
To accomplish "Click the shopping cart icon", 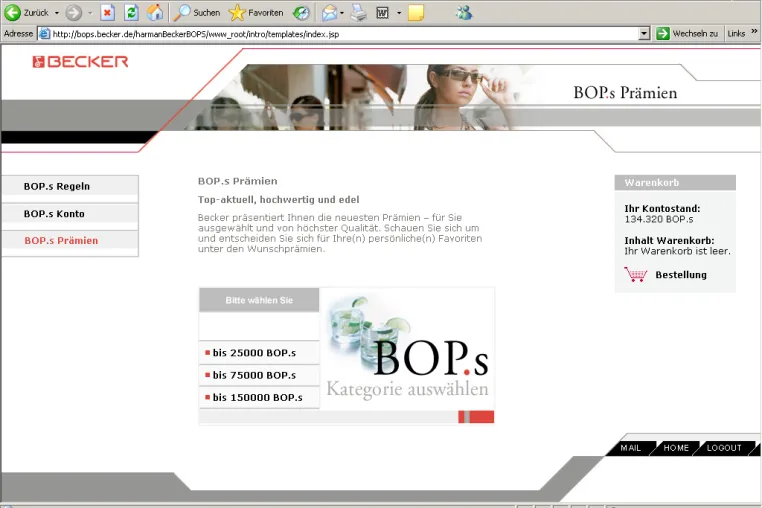I will click(636, 275).
